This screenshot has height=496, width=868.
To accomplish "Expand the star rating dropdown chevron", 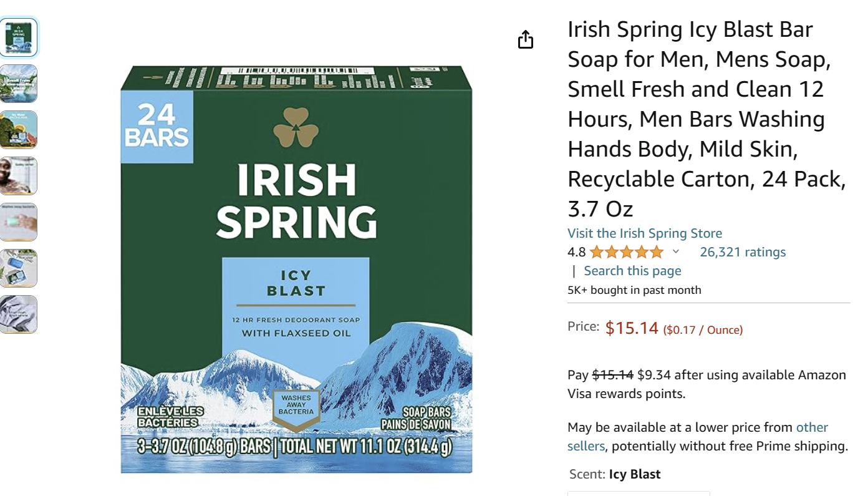I will click(x=675, y=252).
